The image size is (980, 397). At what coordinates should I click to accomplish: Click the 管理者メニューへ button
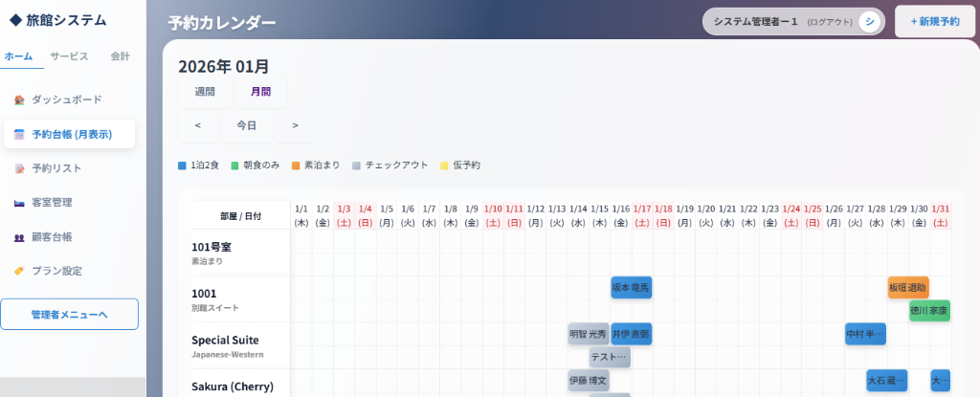pyautogui.click(x=69, y=314)
